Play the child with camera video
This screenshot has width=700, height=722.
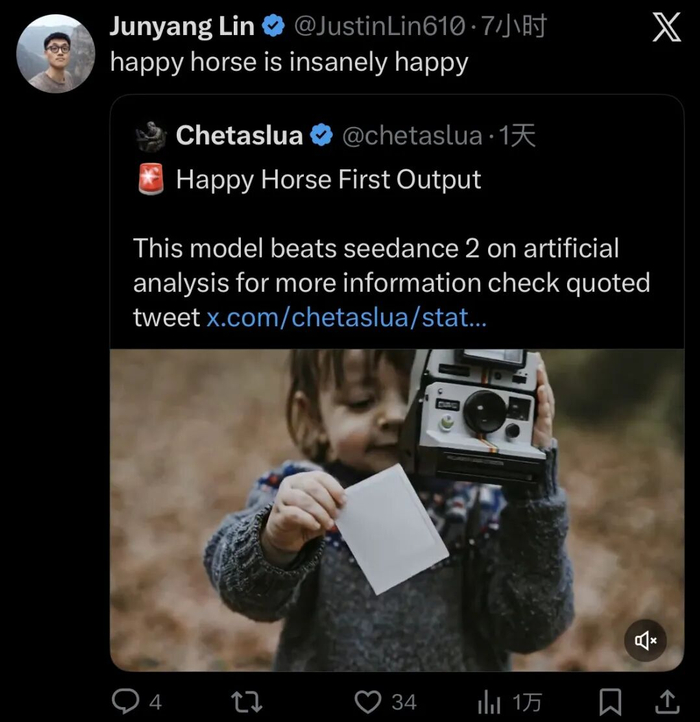(396, 509)
